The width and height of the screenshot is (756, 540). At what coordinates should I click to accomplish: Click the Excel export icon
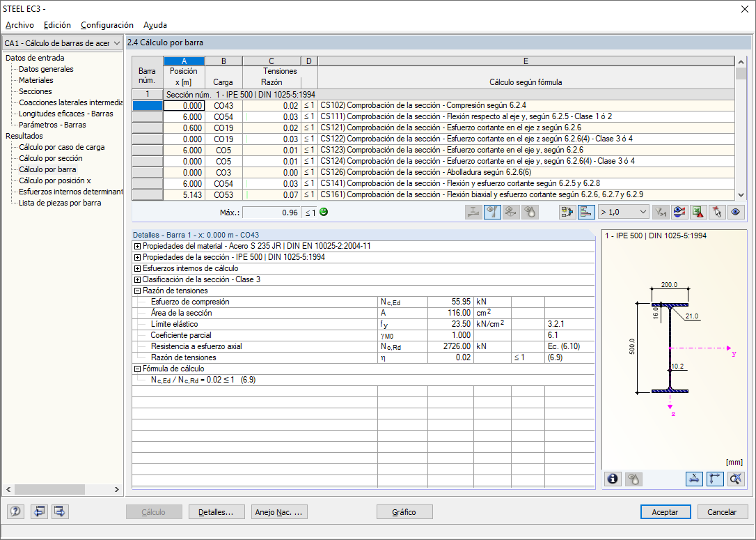[x=698, y=212]
